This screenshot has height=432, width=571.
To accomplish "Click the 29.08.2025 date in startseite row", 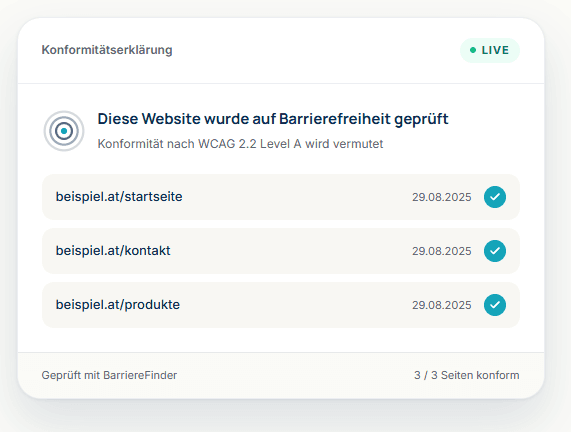I will pos(442,197).
